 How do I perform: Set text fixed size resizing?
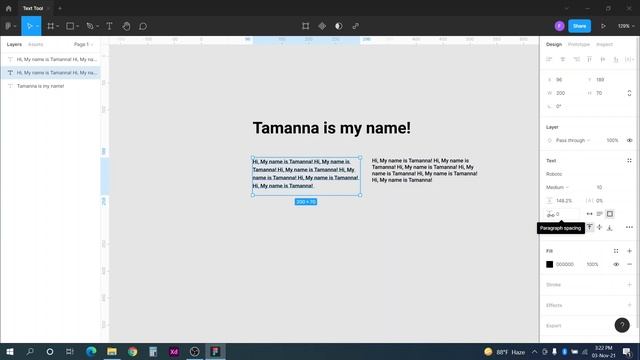(609, 214)
